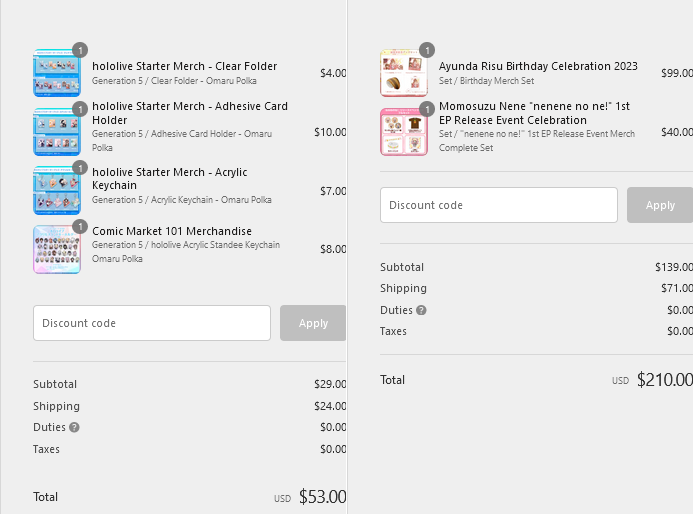The image size is (695, 514).
Task: Select the hololive Starter Merch - Clear Folder title
Action: pyautogui.click(x=185, y=66)
